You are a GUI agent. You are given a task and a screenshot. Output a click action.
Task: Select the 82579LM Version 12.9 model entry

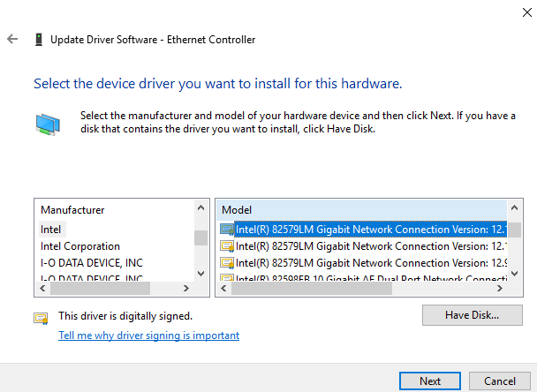pyautogui.click(x=363, y=263)
